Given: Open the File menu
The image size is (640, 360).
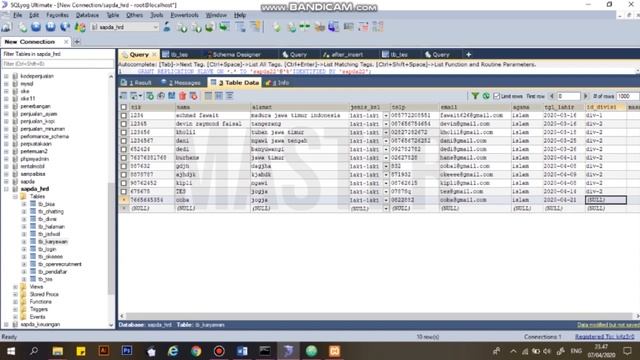Looking at the screenshot, I should click(18, 15).
